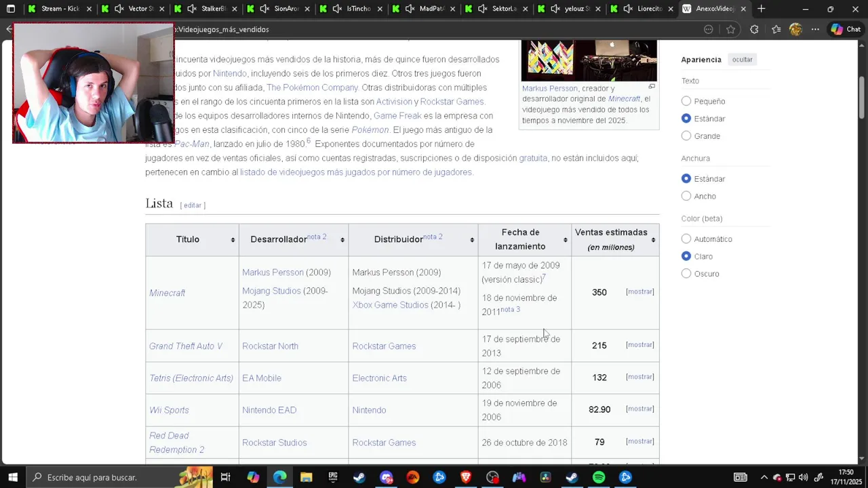
Task: Open Windows Start menu
Action: (12, 477)
